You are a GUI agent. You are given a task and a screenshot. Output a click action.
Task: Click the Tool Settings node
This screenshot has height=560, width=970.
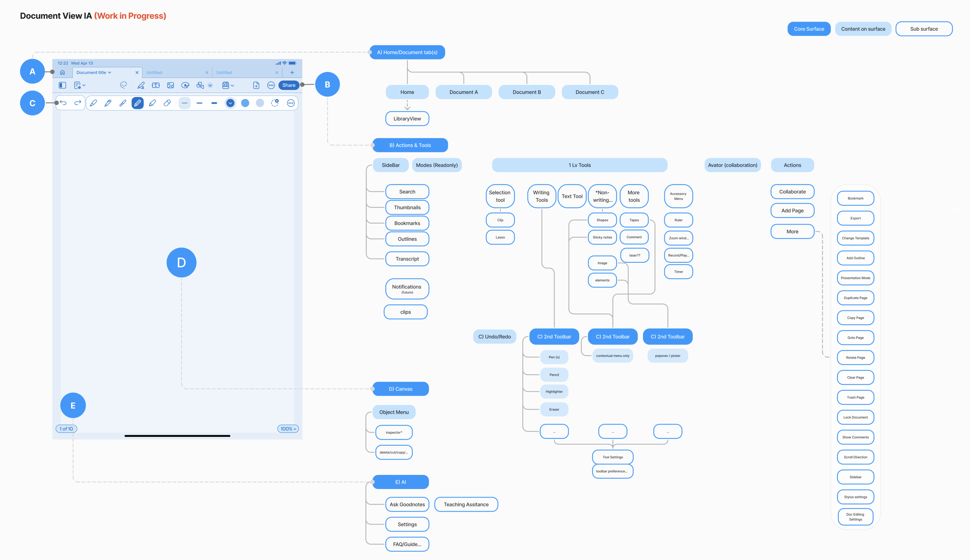[613, 457]
